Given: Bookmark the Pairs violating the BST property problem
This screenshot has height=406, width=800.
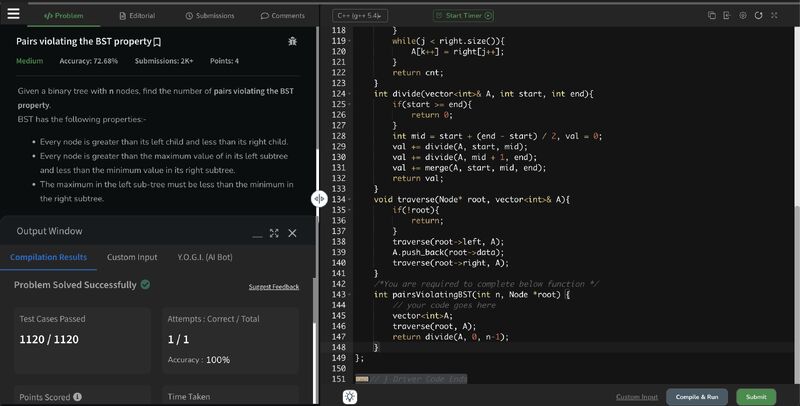Looking at the screenshot, I should click(158, 42).
